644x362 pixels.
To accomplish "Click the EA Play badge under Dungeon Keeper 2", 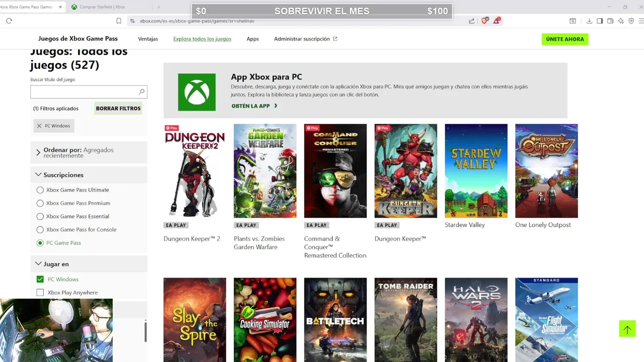I will [176, 225].
